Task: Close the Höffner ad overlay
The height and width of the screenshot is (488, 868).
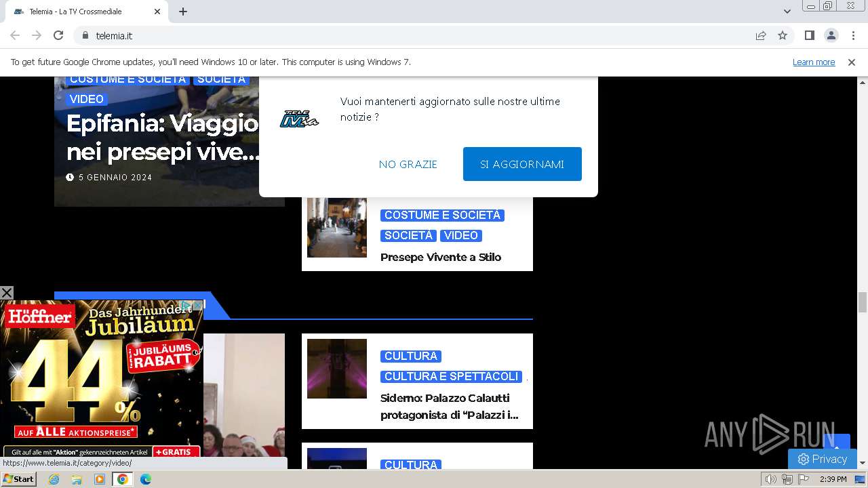Action: pyautogui.click(x=7, y=293)
